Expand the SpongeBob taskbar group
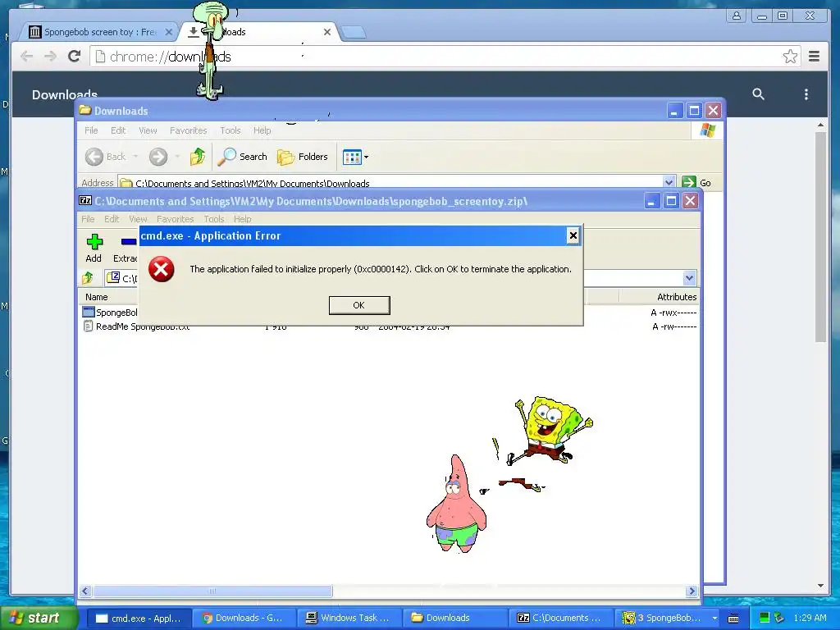840x630 pixels. (714, 618)
